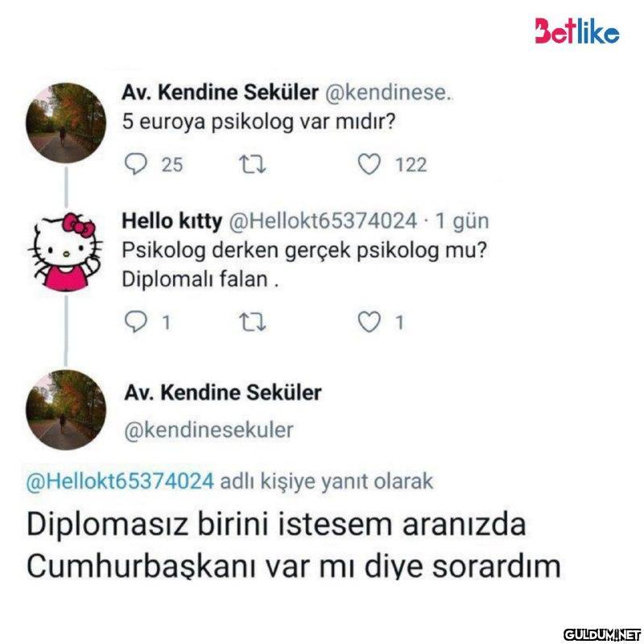Like the '5 euroya psikolog' tweet
Image resolution: width=644 pixels, height=644 pixels.
click(x=369, y=164)
